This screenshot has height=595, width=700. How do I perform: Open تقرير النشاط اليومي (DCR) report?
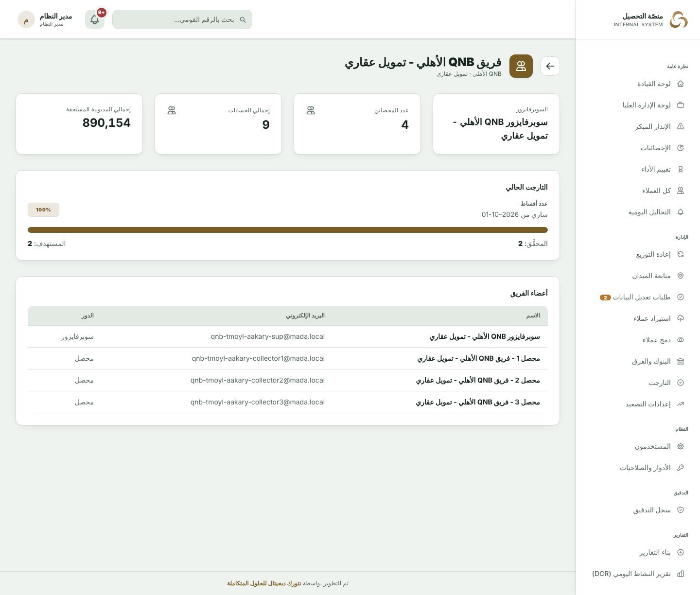(x=638, y=574)
